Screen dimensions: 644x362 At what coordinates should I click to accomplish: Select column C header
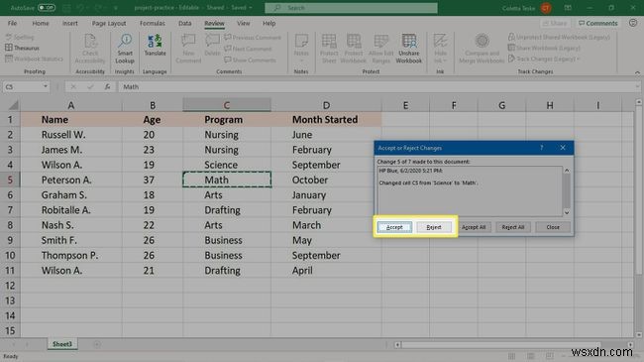227,105
